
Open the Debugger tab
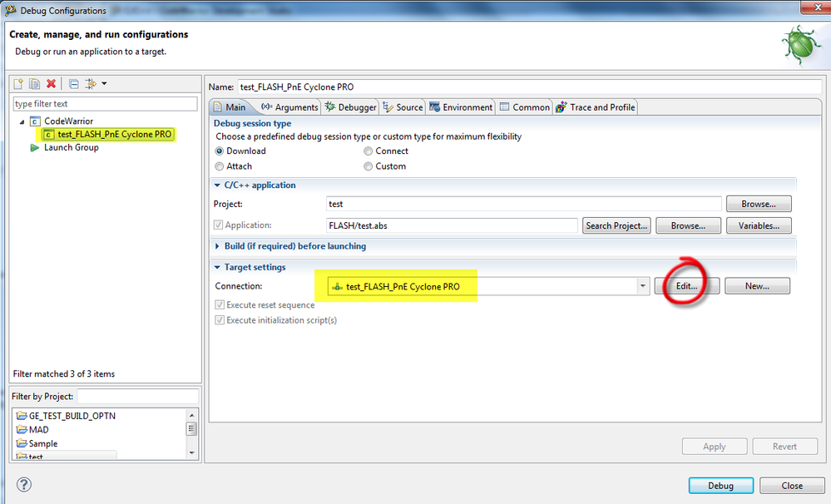(x=350, y=107)
